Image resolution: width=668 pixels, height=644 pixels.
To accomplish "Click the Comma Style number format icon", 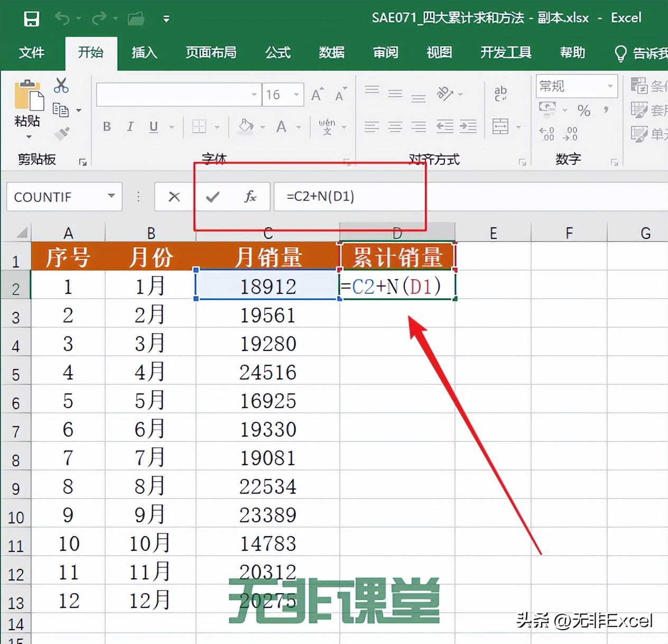I will (606, 111).
